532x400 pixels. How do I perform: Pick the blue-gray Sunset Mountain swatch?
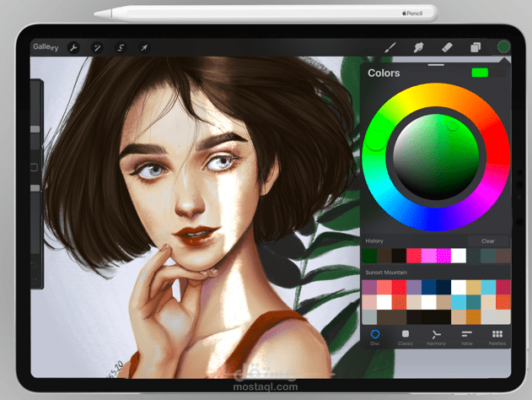[x=369, y=317]
